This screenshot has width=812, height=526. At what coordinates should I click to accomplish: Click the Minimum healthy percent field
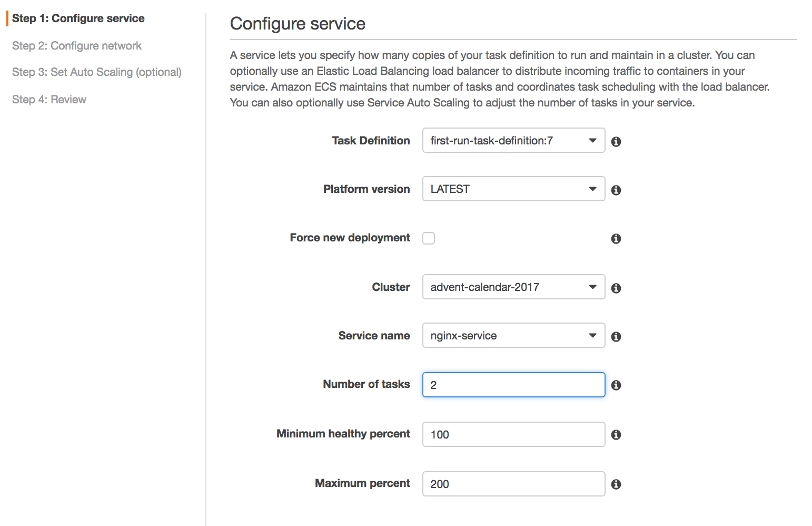(x=513, y=434)
